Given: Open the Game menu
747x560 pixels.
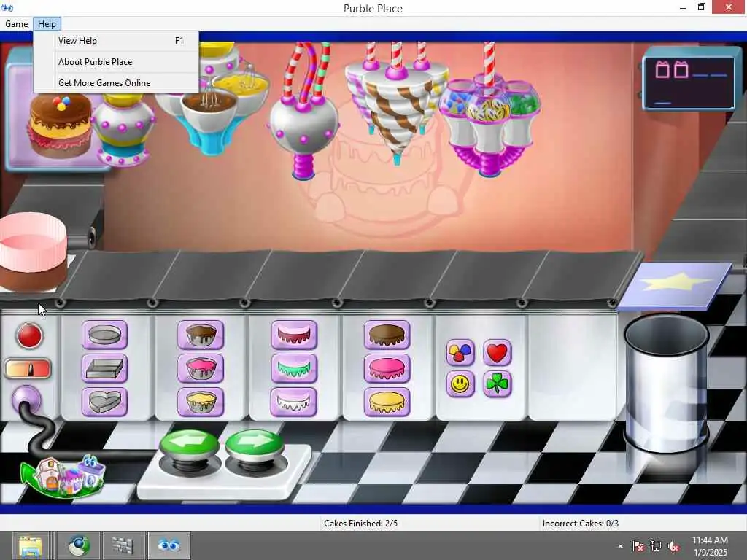Looking at the screenshot, I should coord(16,24).
